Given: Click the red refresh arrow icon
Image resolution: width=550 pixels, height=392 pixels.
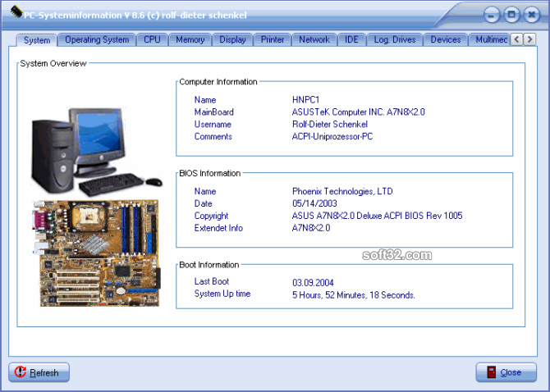Looking at the screenshot, I should [21, 371].
